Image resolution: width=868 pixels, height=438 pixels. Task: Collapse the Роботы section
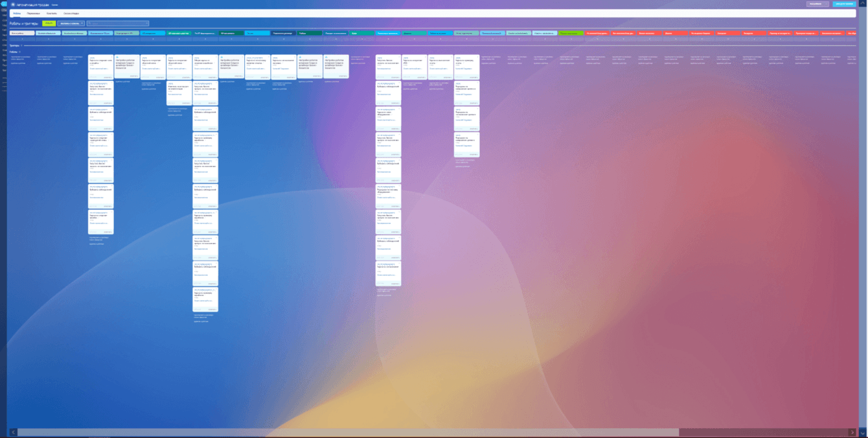click(x=19, y=52)
